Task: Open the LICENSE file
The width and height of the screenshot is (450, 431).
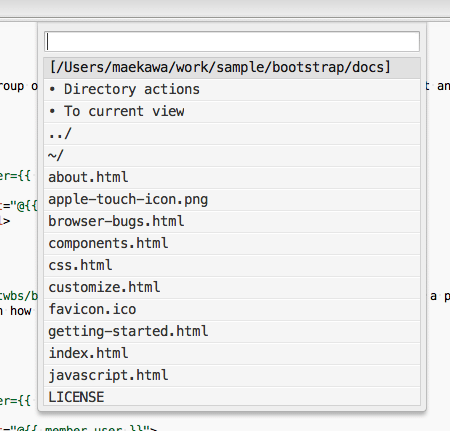Action: (x=232, y=396)
